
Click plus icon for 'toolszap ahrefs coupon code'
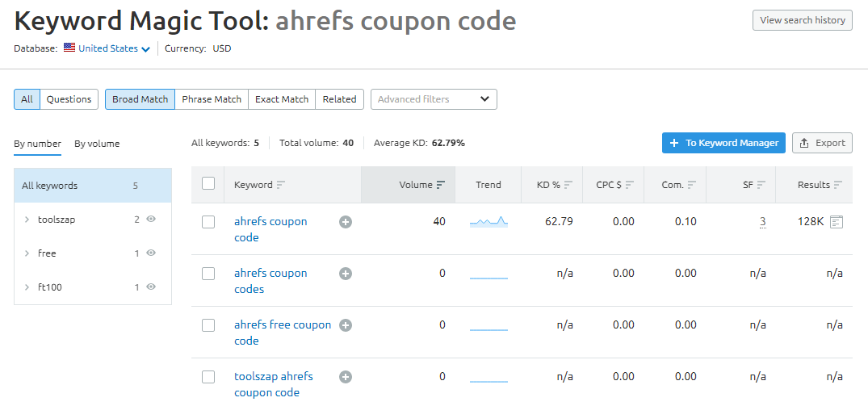pyautogui.click(x=346, y=377)
